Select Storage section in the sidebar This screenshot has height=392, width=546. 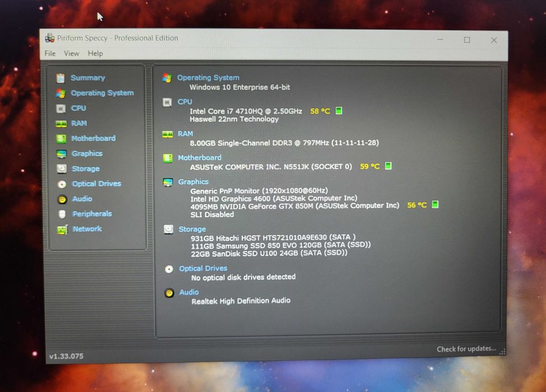click(x=86, y=169)
